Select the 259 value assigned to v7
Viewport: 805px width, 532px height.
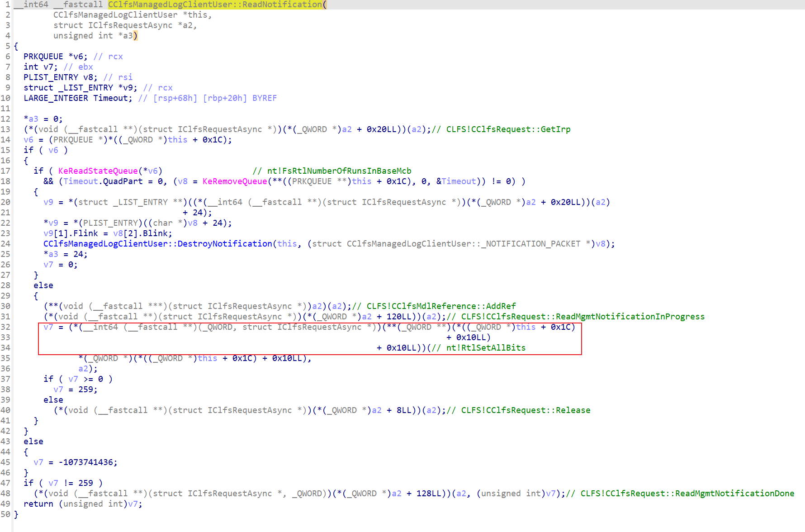85,389
